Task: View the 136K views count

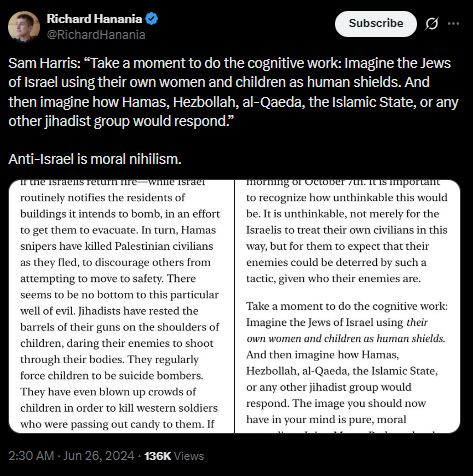Action: pos(157,456)
